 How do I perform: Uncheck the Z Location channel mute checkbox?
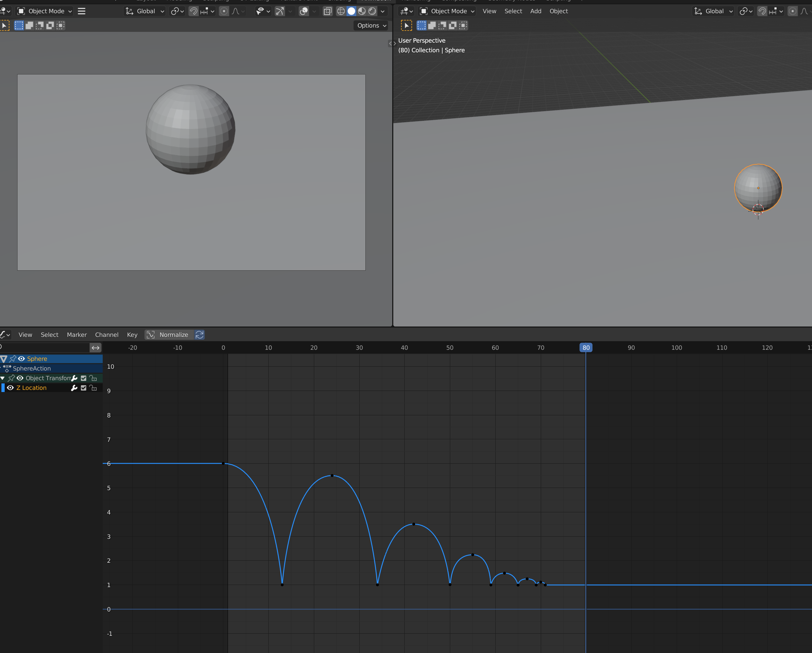click(84, 388)
